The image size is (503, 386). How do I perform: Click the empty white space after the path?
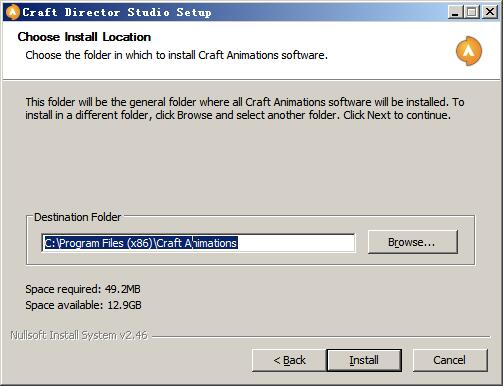pyautogui.click(x=296, y=243)
